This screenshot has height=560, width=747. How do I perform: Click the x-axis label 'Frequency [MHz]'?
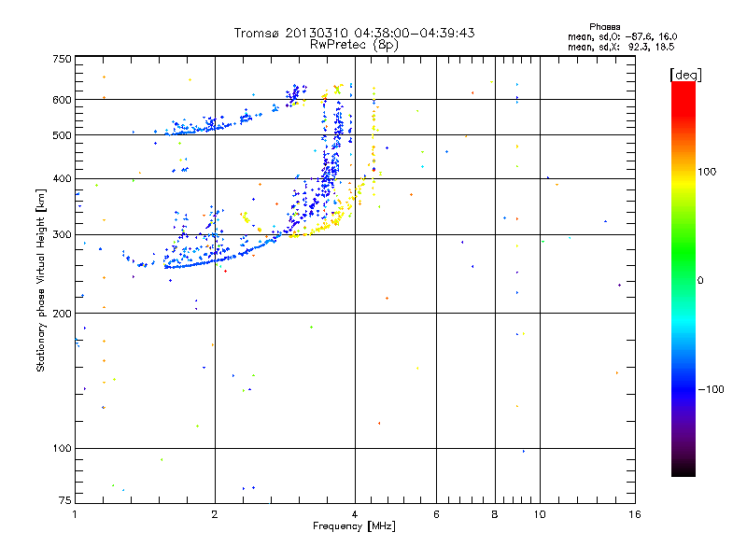pyautogui.click(x=354, y=526)
